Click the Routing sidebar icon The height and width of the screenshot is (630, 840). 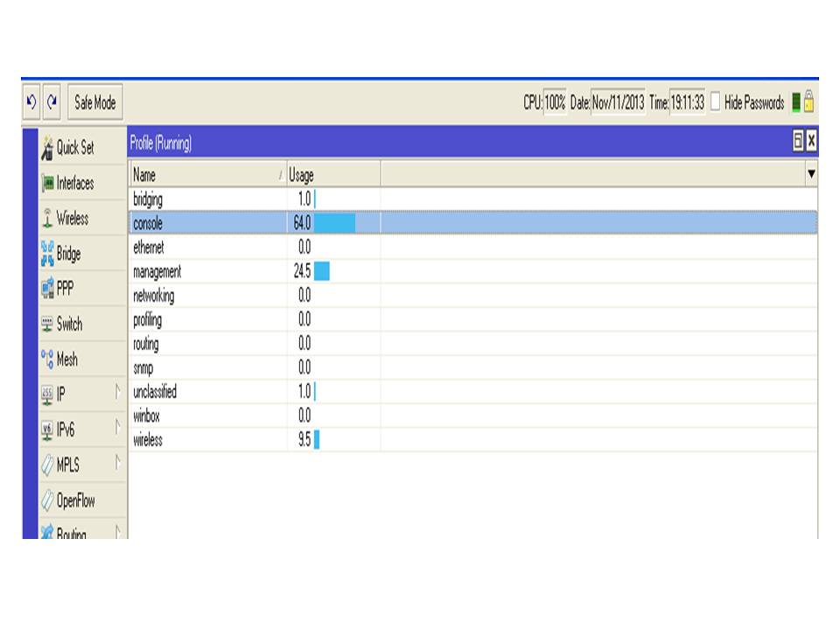[47, 532]
